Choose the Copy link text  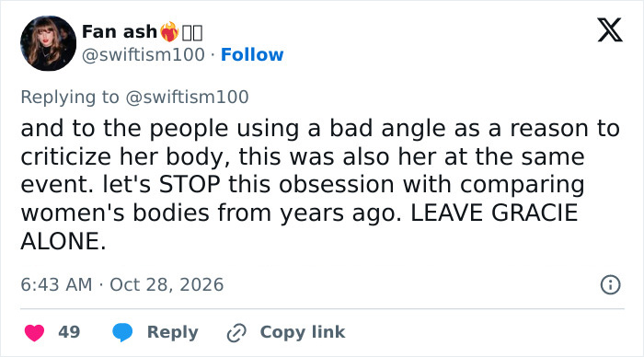[x=303, y=332]
